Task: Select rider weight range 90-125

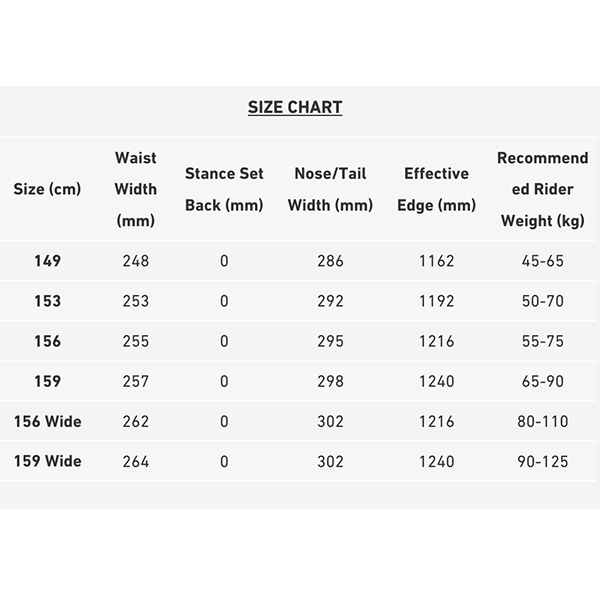Action: [x=543, y=461]
